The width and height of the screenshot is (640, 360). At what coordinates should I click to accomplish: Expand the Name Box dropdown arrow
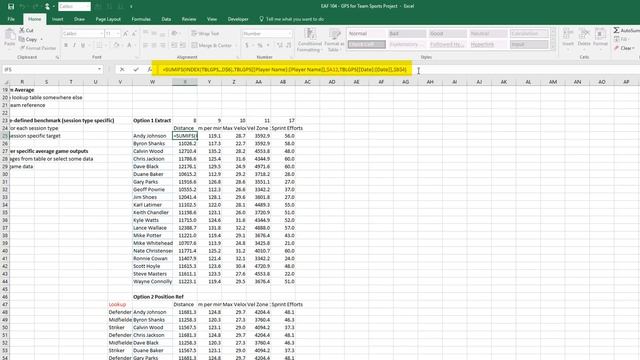pyautogui.click(x=99, y=70)
